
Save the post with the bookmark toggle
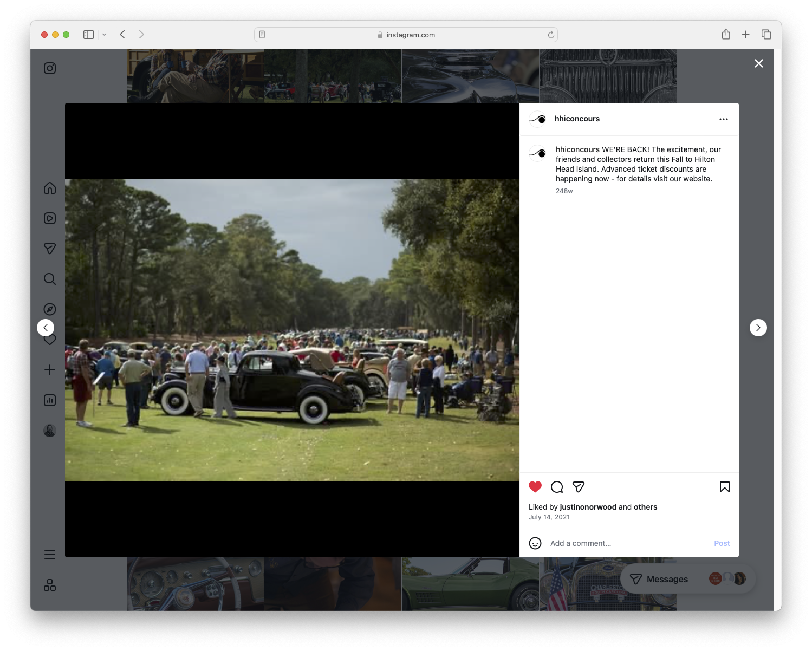724,487
